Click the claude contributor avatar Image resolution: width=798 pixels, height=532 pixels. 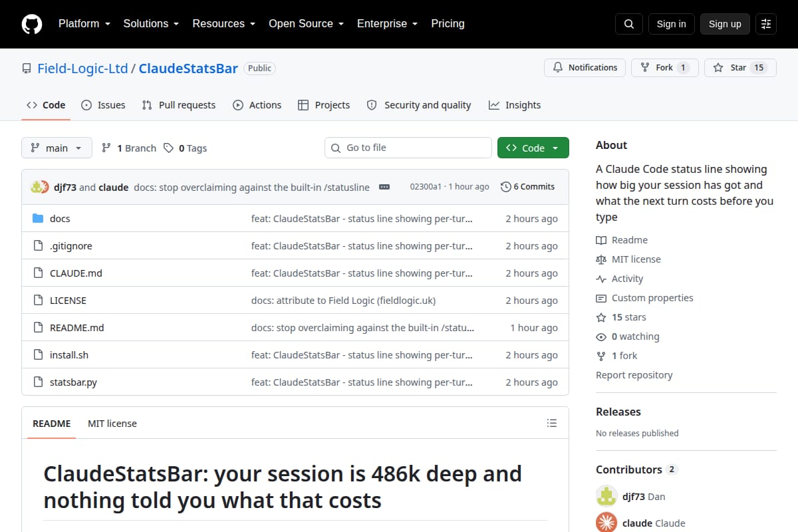click(606, 523)
